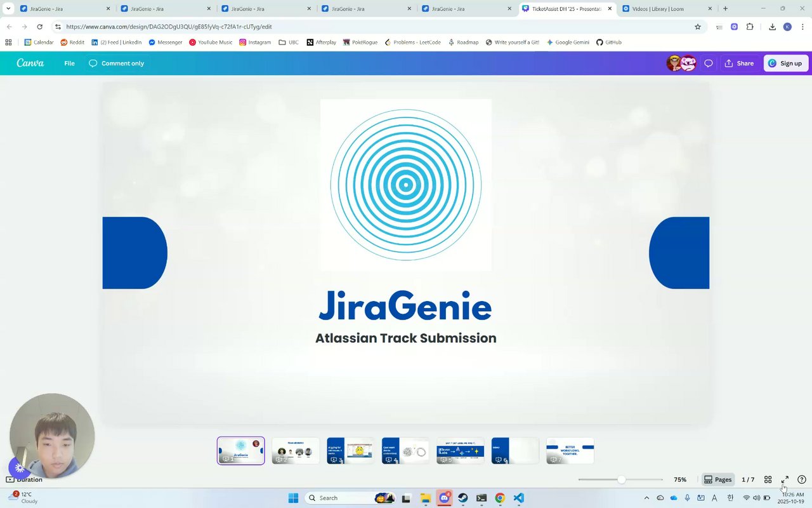Select page 7 Better Workflows thumbnail
812x508 pixels.
(570, 451)
